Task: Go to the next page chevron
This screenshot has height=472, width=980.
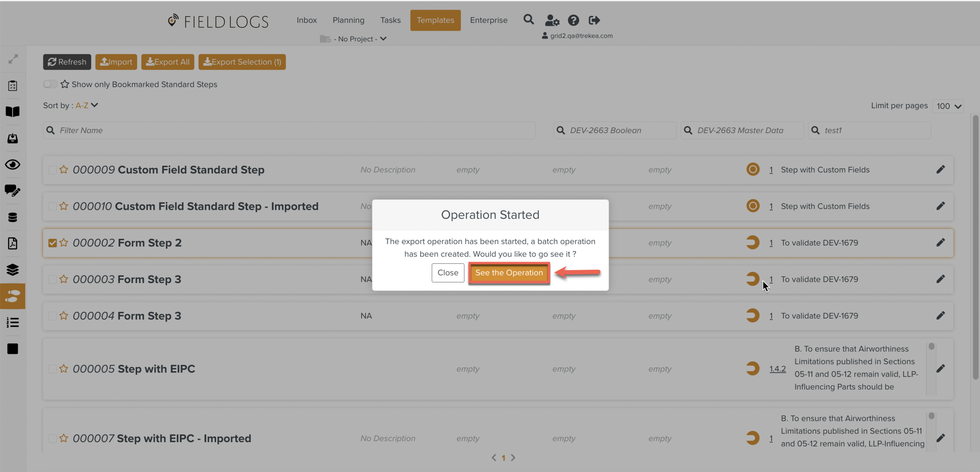Action: tap(513, 457)
